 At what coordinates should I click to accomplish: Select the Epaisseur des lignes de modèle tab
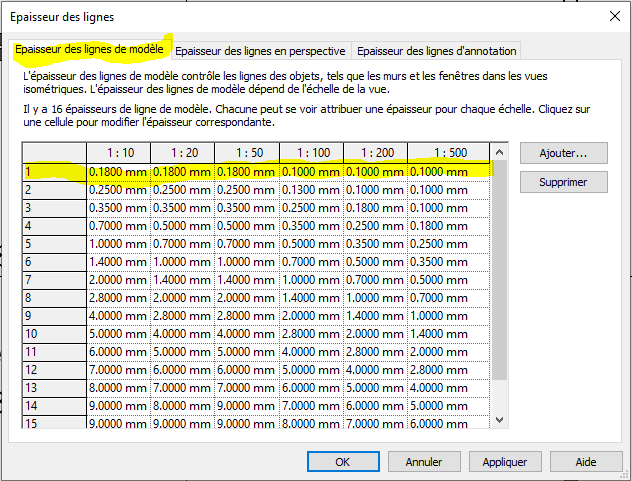point(90,50)
